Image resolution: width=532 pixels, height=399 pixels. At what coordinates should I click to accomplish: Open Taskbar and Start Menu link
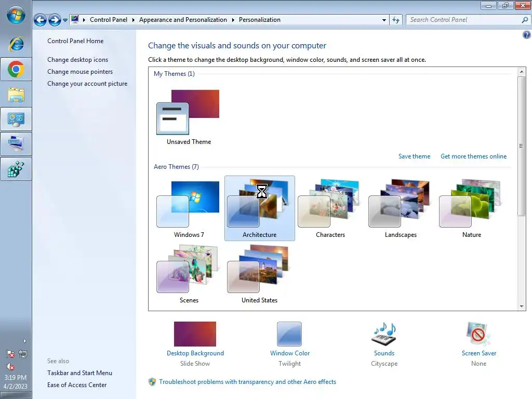pos(79,373)
